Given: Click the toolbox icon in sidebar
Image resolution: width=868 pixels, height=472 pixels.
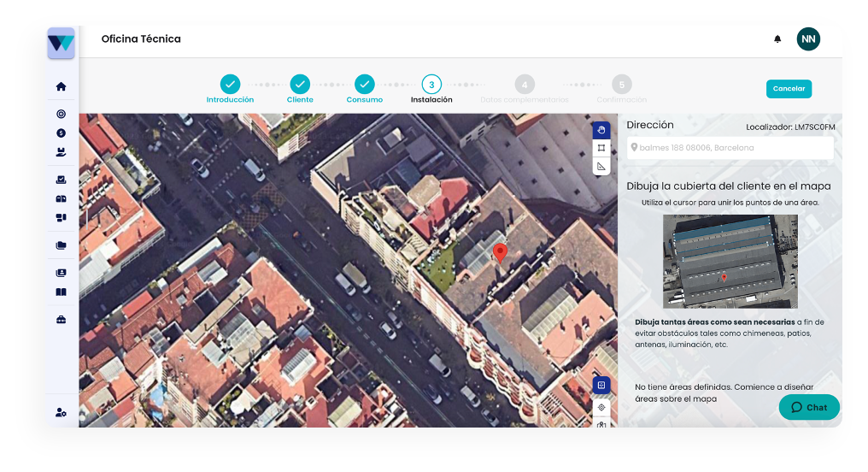Looking at the screenshot, I should click(61, 320).
